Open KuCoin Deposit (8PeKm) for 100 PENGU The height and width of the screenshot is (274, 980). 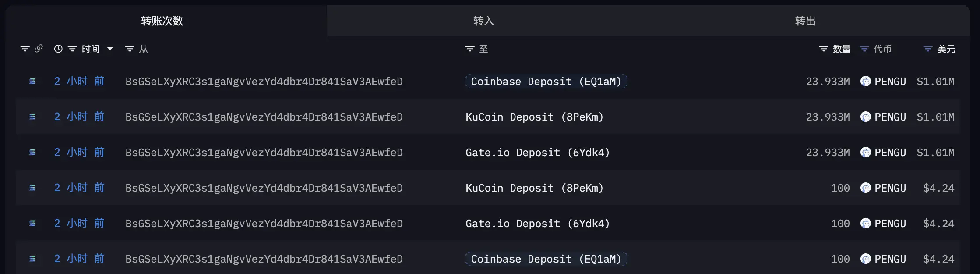535,188
